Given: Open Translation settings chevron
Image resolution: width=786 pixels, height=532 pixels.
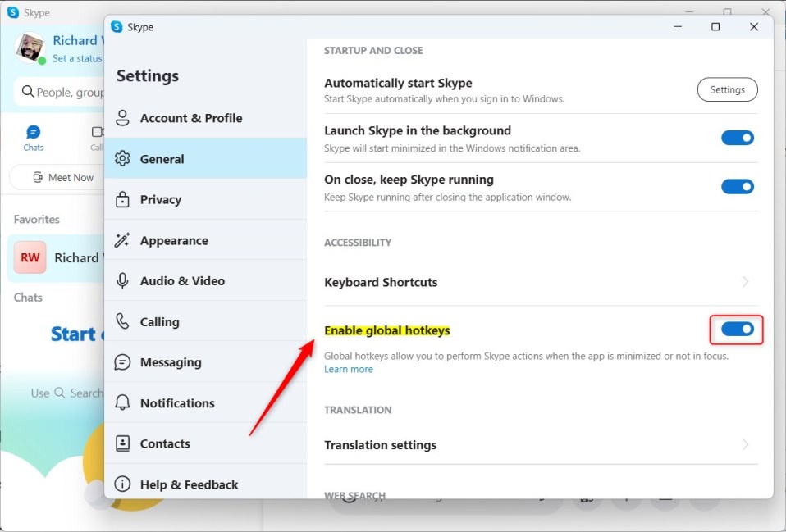Looking at the screenshot, I should click(746, 444).
